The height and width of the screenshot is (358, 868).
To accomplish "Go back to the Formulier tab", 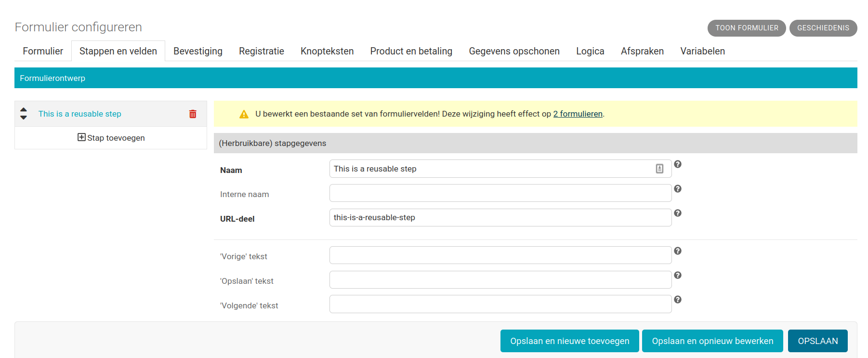I will [x=43, y=51].
